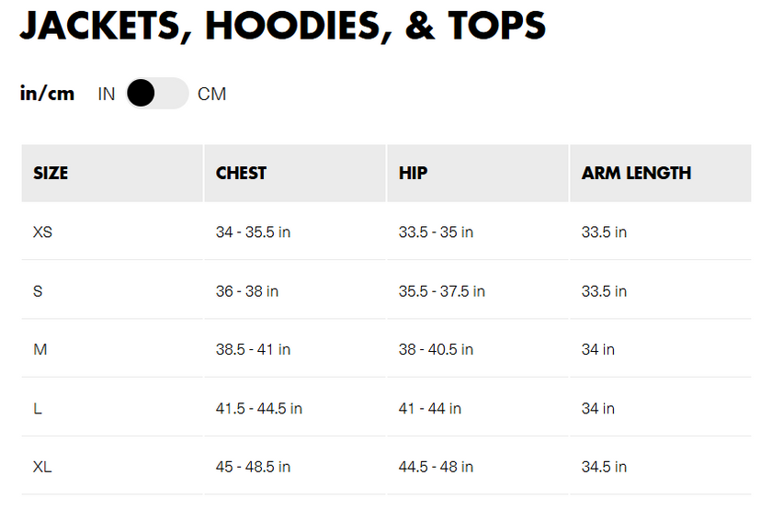The height and width of the screenshot is (532, 772).
Task: Click the HIP column header
Action: 413,173
